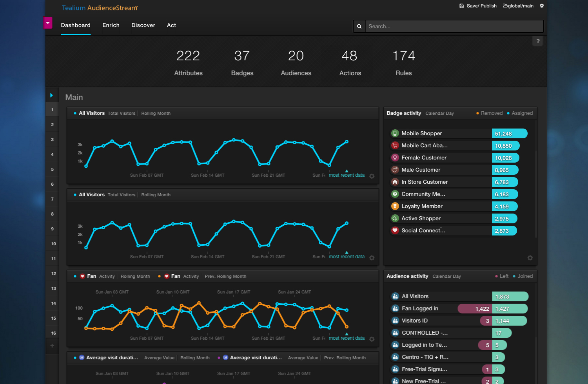The height and width of the screenshot is (384, 588).
Task: Click the Loyalty Member trophy icon
Action: point(395,206)
